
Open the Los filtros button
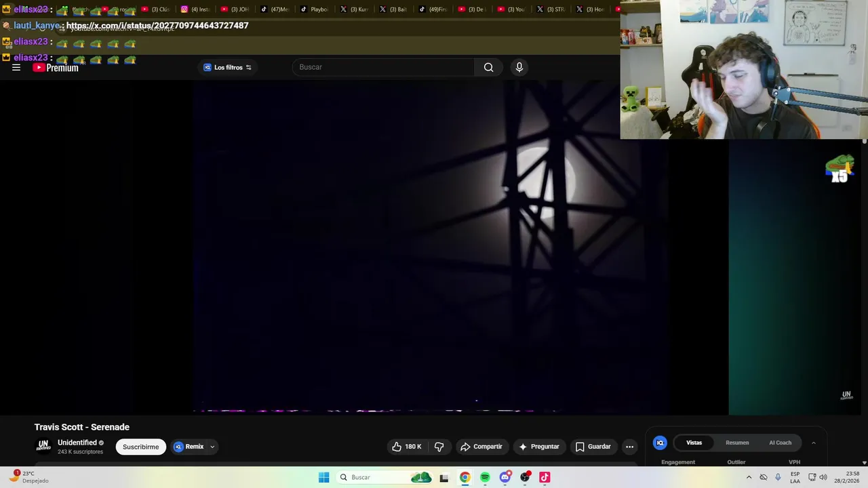[228, 67]
